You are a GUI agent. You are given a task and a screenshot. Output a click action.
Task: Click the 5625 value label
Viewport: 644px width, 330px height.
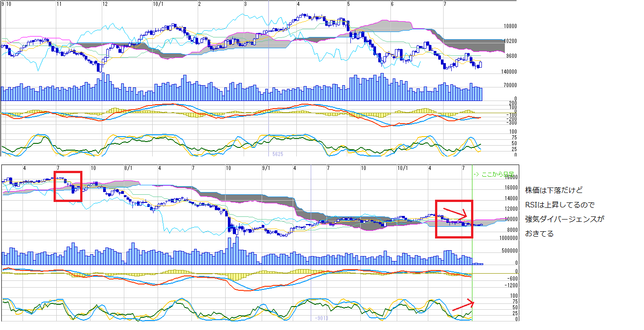[x=277, y=154]
